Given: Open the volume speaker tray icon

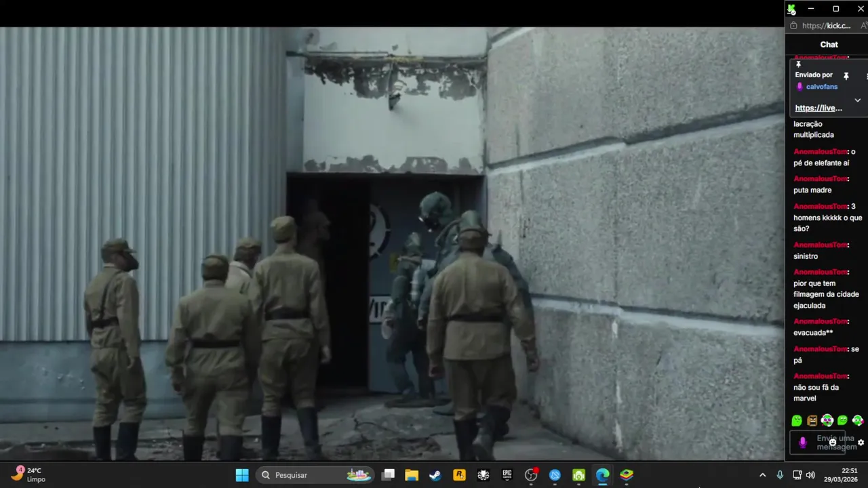Looking at the screenshot, I should coord(810,475).
